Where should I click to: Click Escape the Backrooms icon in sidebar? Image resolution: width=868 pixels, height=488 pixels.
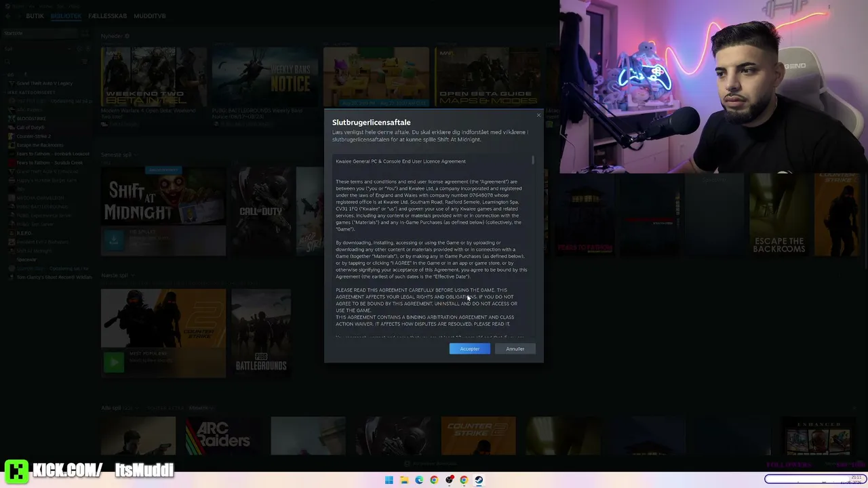(12, 145)
